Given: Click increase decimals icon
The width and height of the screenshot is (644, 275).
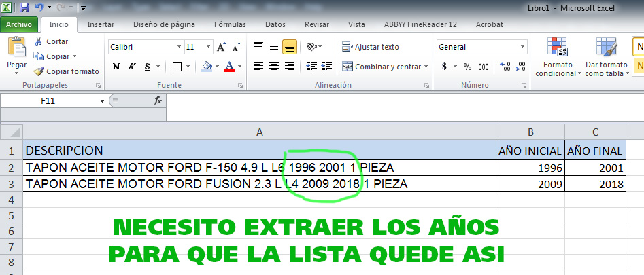Looking at the screenshot, I should [505, 67].
